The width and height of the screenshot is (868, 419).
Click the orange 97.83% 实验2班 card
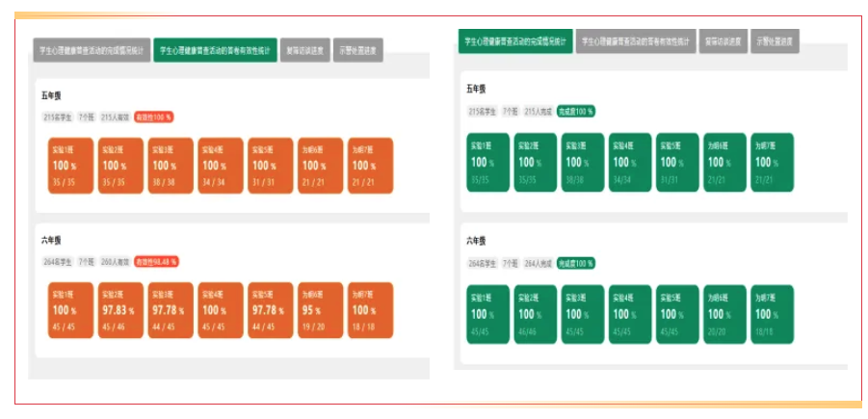[x=119, y=310]
